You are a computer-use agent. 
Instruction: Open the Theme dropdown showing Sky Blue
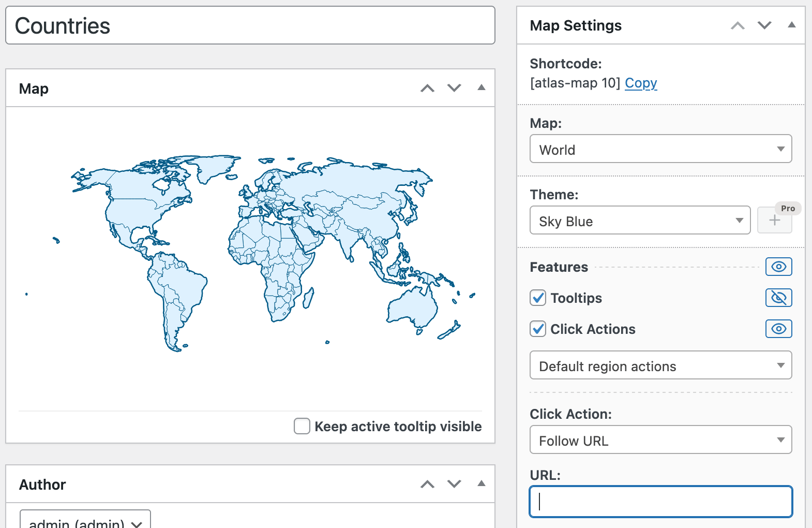640,221
